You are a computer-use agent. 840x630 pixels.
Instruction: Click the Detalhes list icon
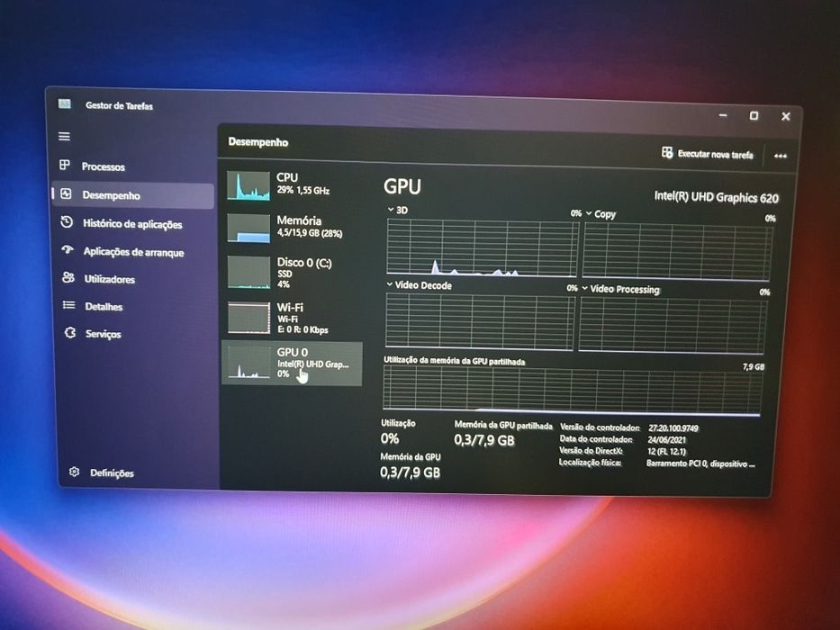pyautogui.click(x=68, y=305)
